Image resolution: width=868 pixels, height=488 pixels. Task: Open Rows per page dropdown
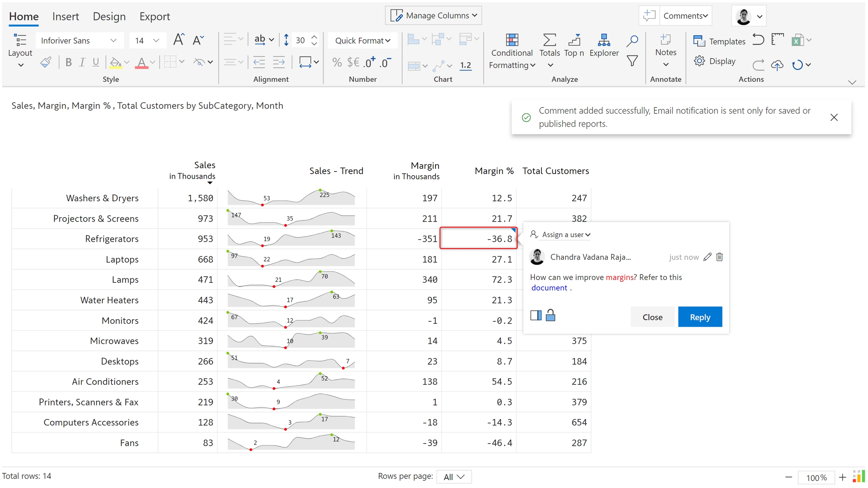coord(454,477)
